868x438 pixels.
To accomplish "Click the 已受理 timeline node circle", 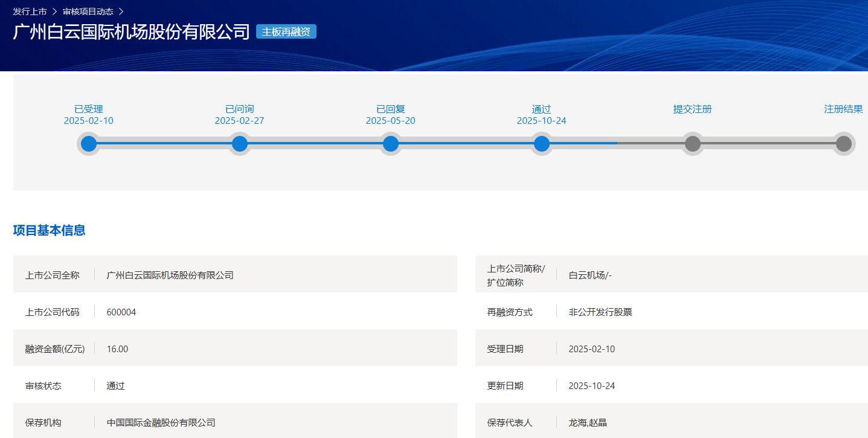I will coord(89,144).
